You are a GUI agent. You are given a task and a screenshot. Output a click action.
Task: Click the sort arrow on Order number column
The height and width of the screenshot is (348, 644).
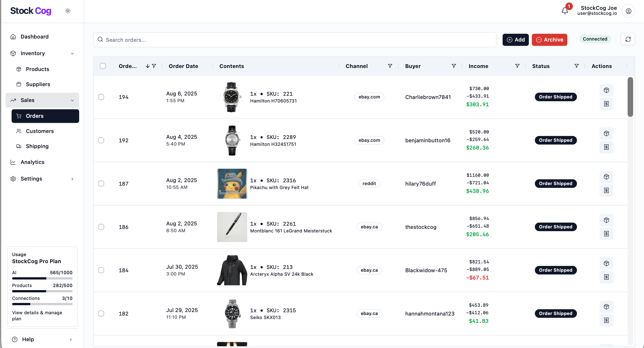click(148, 66)
